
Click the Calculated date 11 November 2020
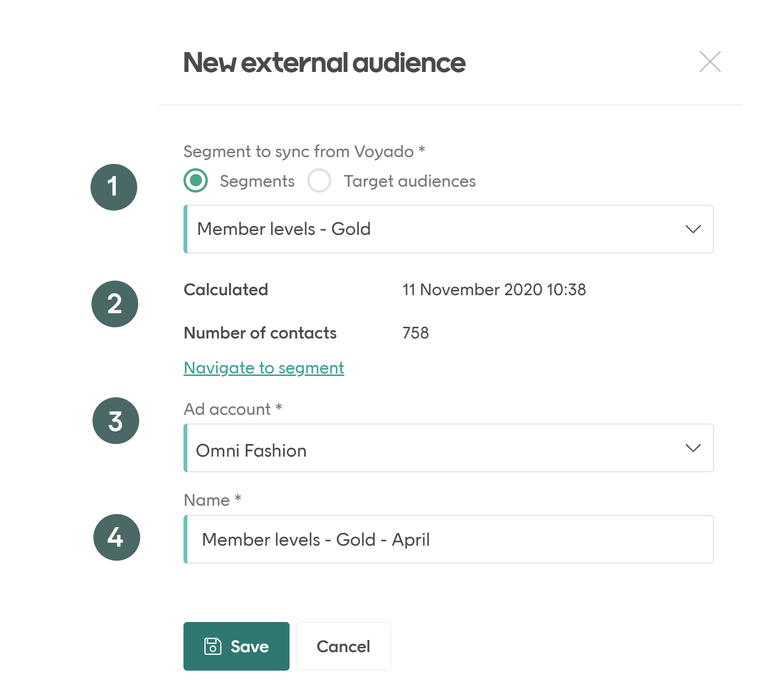click(494, 289)
